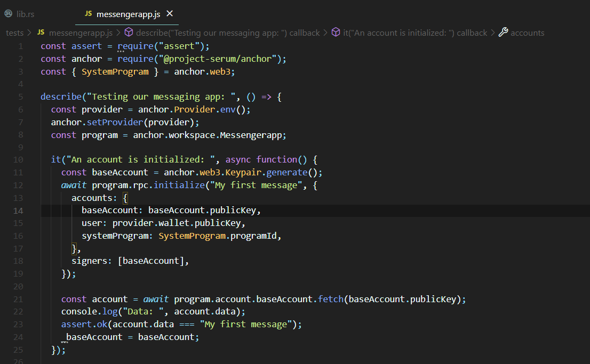Click the async keyword on line 10
The image size is (590, 364).
point(238,160)
